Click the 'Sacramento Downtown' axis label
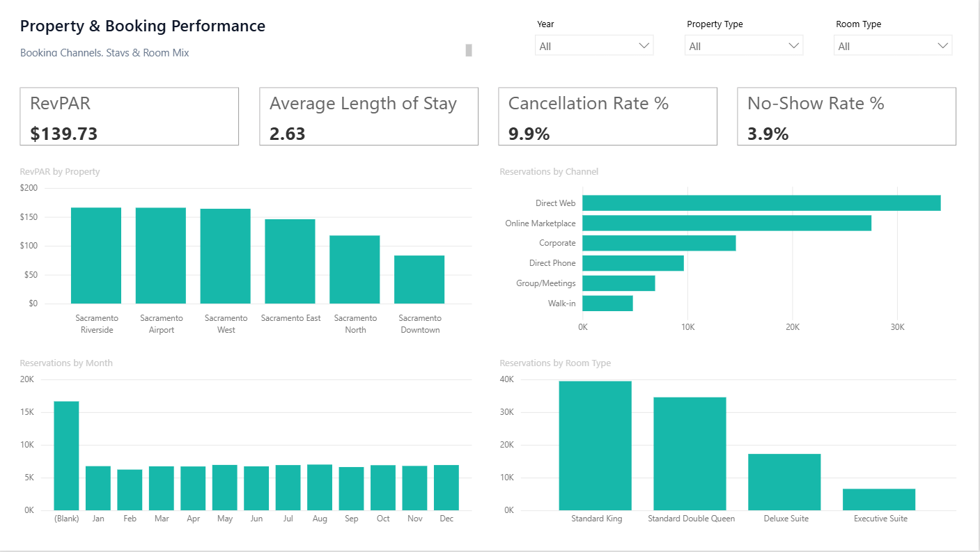The image size is (980, 552). tap(420, 324)
